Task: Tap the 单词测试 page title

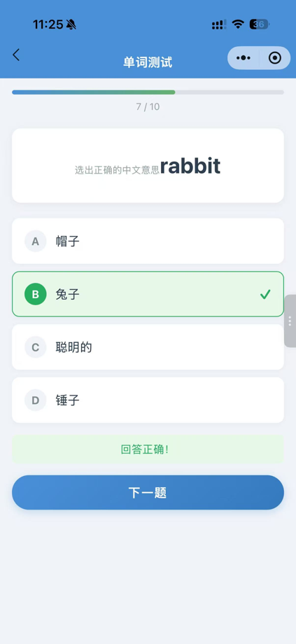Action: 148,62
